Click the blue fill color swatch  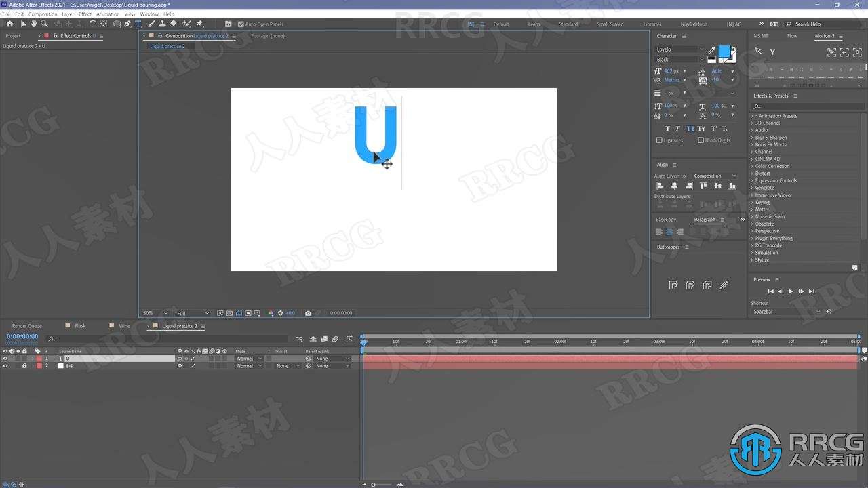(x=724, y=52)
